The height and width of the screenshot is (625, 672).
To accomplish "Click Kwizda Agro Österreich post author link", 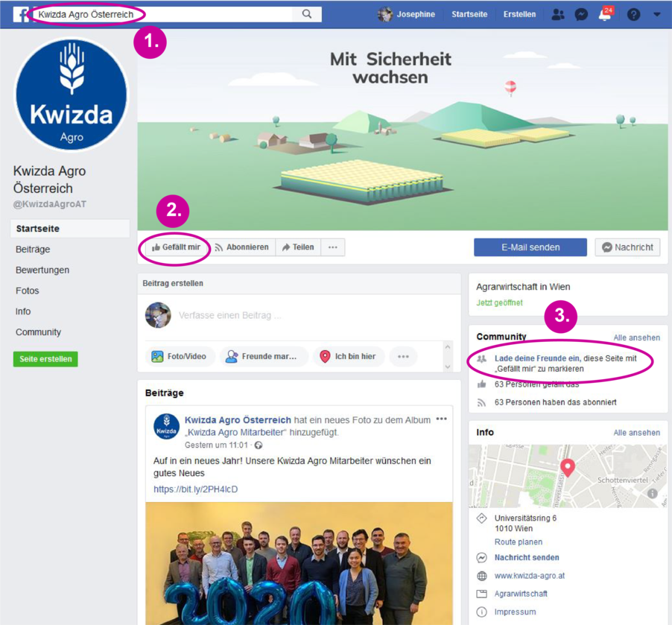I will (x=238, y=420).
